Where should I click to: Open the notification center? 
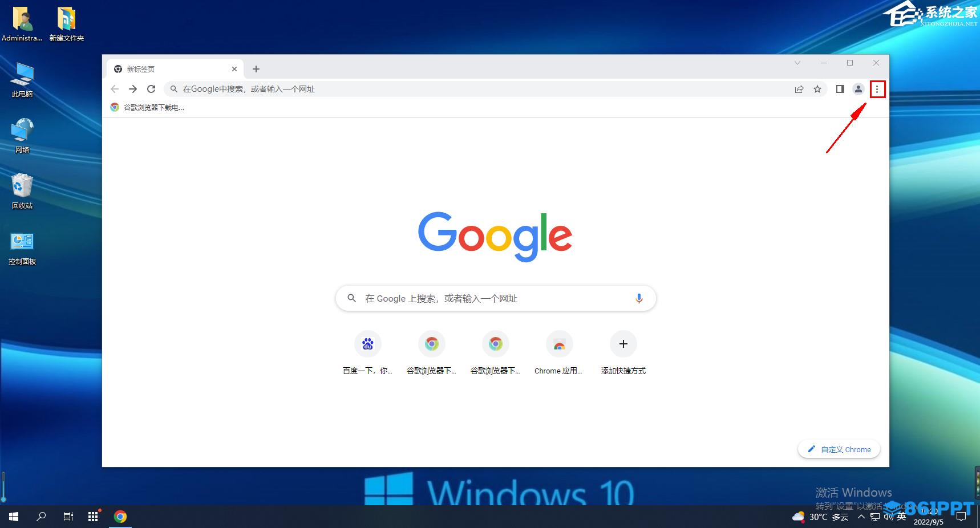(x=961, y=517)
